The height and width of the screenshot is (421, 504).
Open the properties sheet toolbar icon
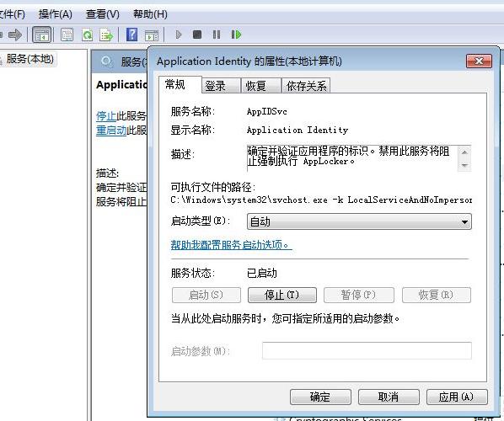coord(67,35)
